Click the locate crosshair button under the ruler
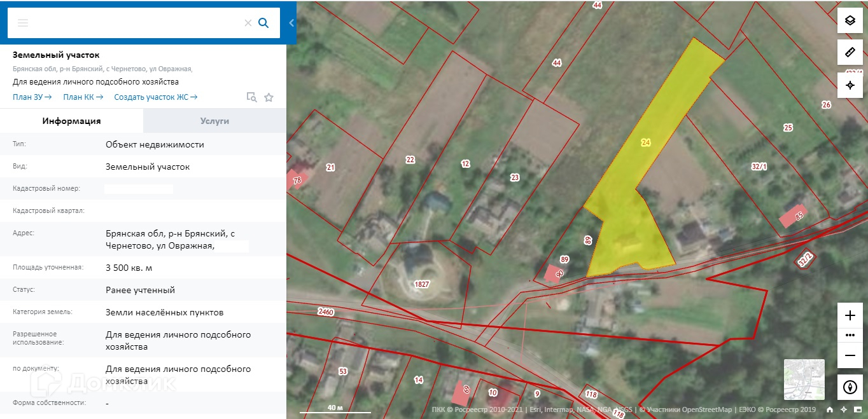Viewport: 868px width, 419px height. (850, 85)
